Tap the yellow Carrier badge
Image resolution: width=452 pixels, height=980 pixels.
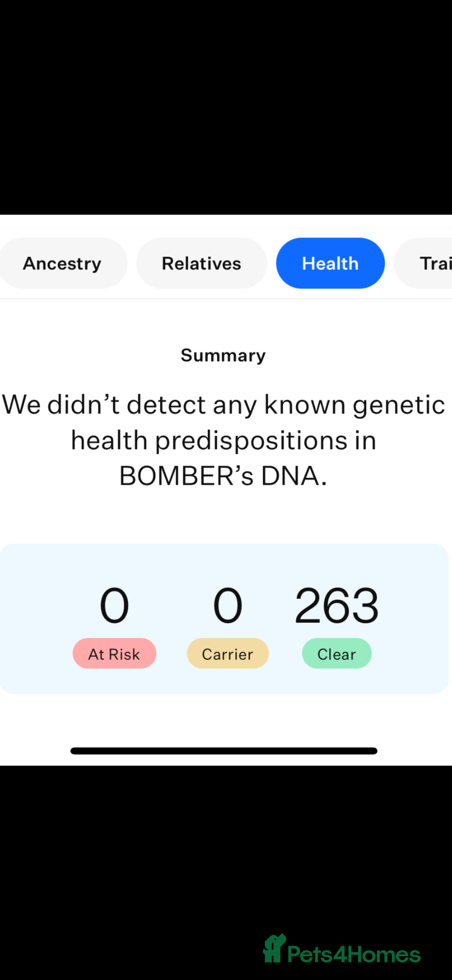228,653
